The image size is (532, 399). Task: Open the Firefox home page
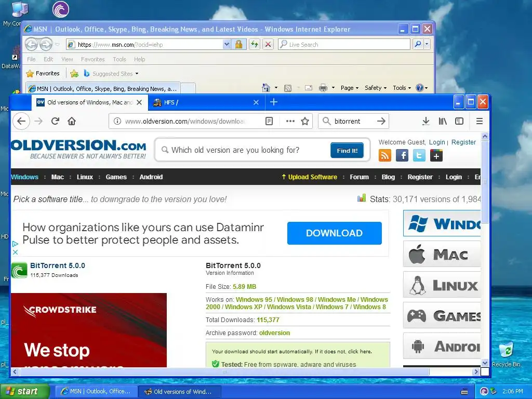pyautogui.click(x=72, y=121)
